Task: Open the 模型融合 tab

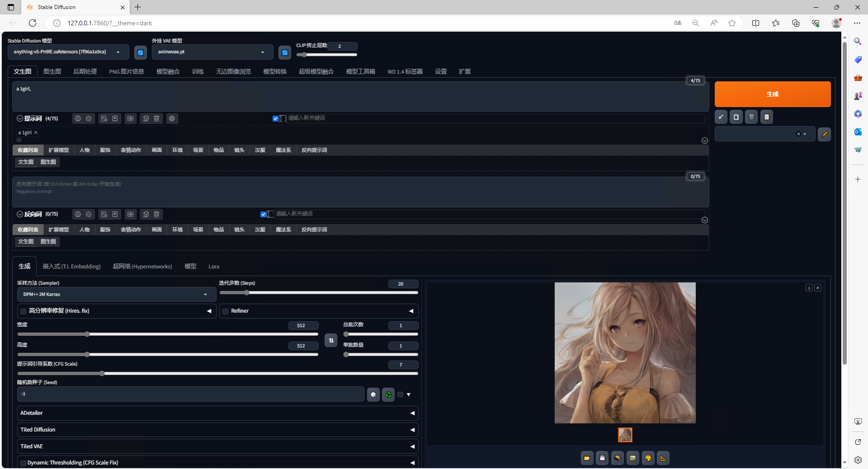Action: tap(168, 72)
